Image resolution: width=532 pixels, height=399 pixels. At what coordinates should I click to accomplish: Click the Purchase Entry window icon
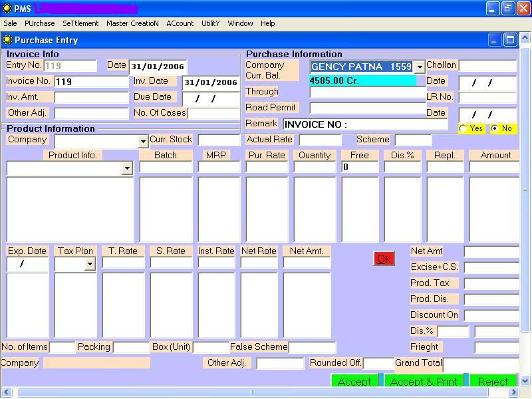7,40
